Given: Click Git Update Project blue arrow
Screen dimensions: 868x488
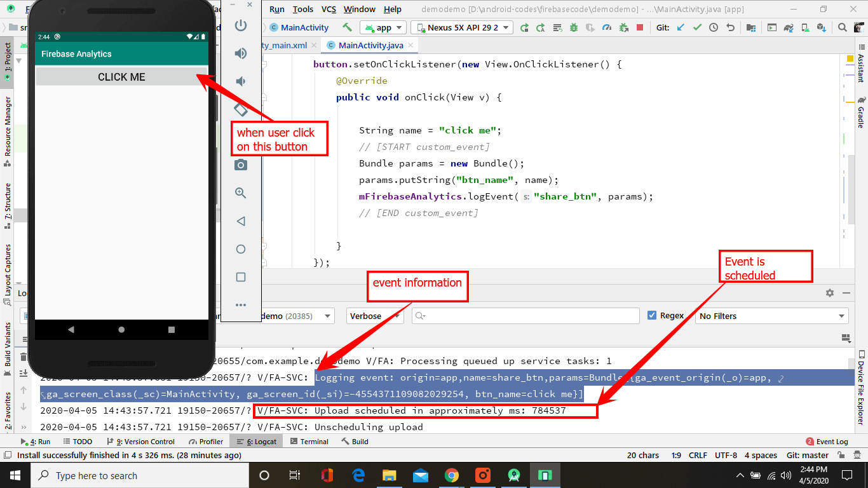Looking at the screenshot, I should coord(681,27).
